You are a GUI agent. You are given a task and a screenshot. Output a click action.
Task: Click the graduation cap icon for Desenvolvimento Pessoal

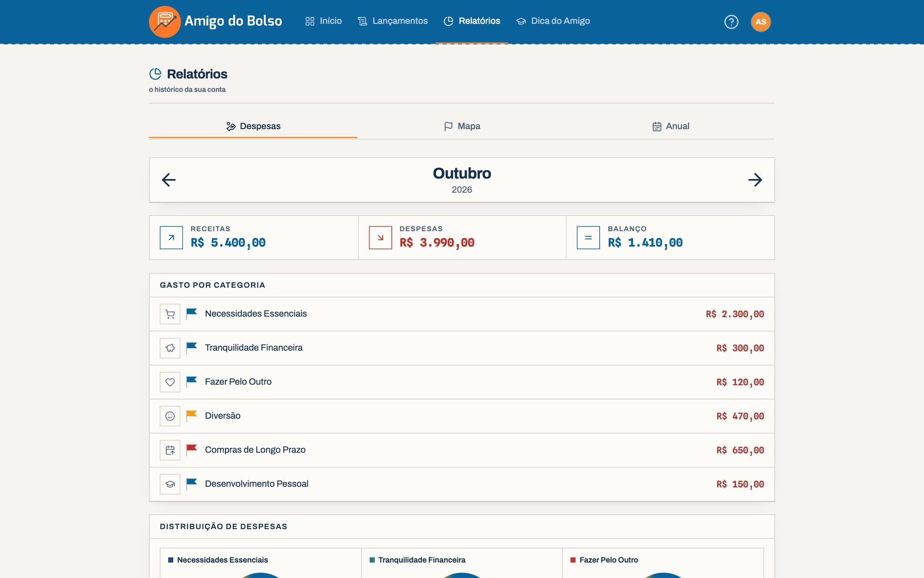pyautogui.click(x=170, y=484)
